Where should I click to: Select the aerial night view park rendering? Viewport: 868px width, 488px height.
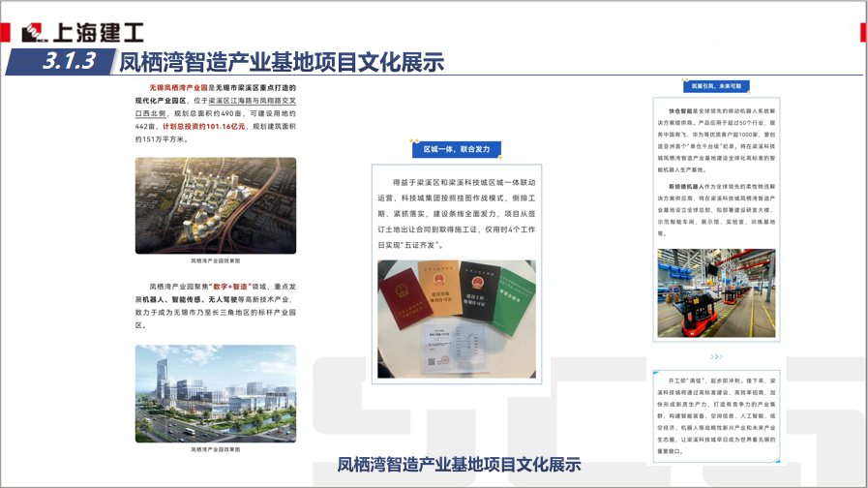tap(216, 205)
